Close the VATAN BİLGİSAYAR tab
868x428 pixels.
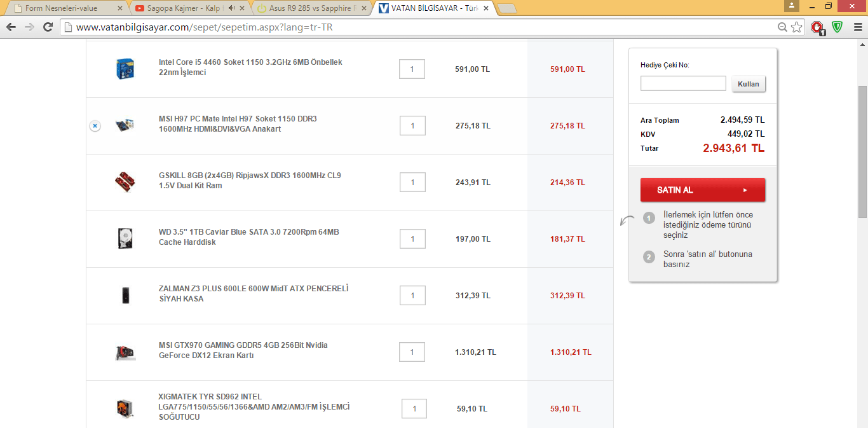[x=485, y=8]
